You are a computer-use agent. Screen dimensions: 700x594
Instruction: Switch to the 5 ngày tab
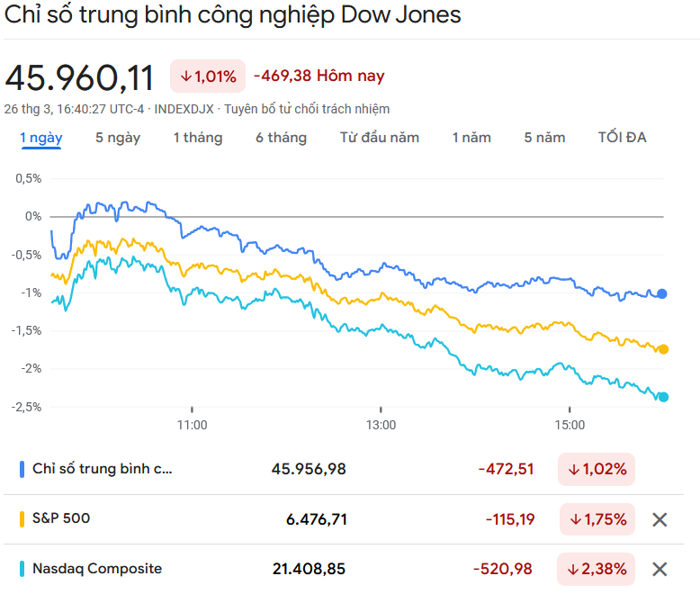pos(118,138)
